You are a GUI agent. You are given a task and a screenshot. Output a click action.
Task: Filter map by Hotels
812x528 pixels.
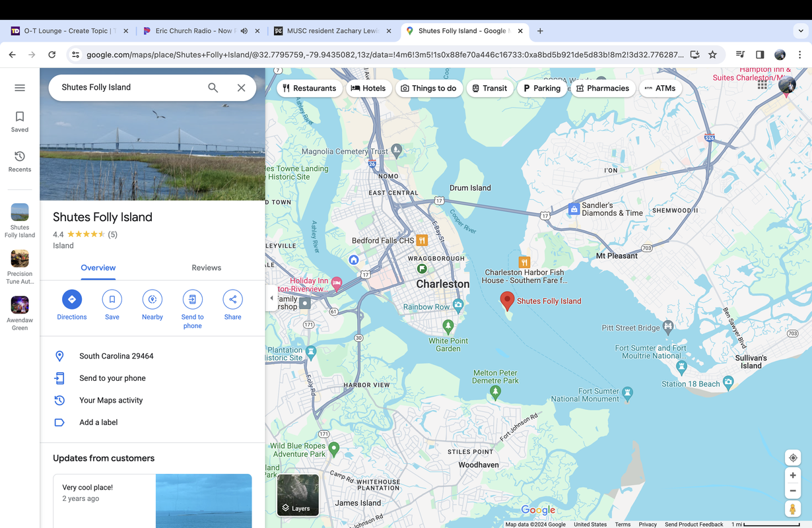pyautogui.click(x=368, y=88)
